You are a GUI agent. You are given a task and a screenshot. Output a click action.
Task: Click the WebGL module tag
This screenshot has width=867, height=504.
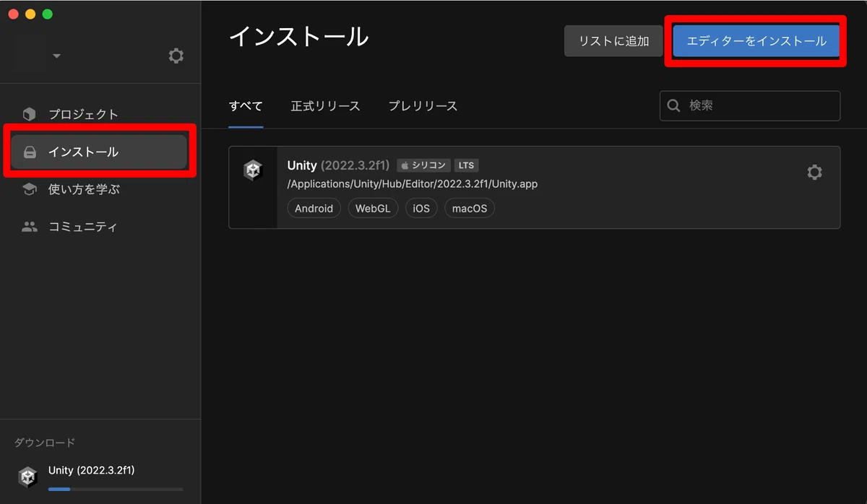(x=373, y=209)
